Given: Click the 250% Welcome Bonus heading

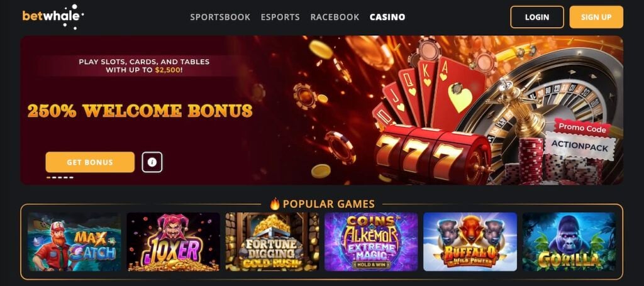Looking at the screenshot, I should [140, 111].
